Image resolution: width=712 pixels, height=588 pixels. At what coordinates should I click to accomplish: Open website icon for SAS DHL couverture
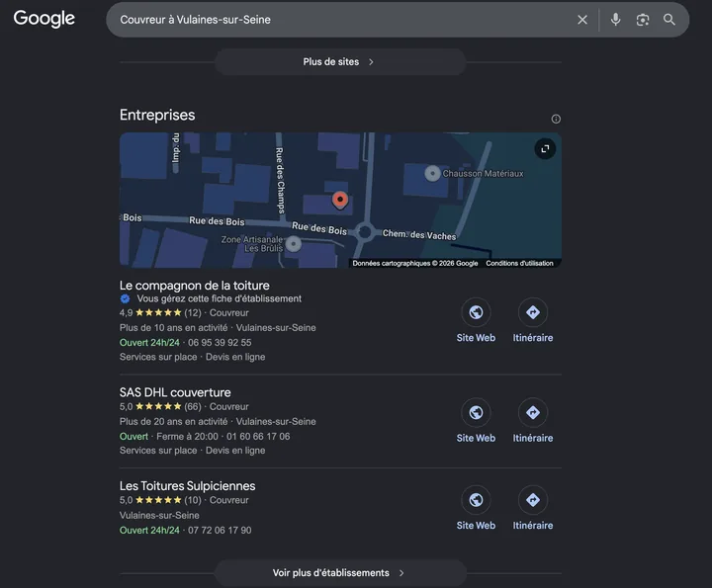pyautogui.click(x=476, y=412)
